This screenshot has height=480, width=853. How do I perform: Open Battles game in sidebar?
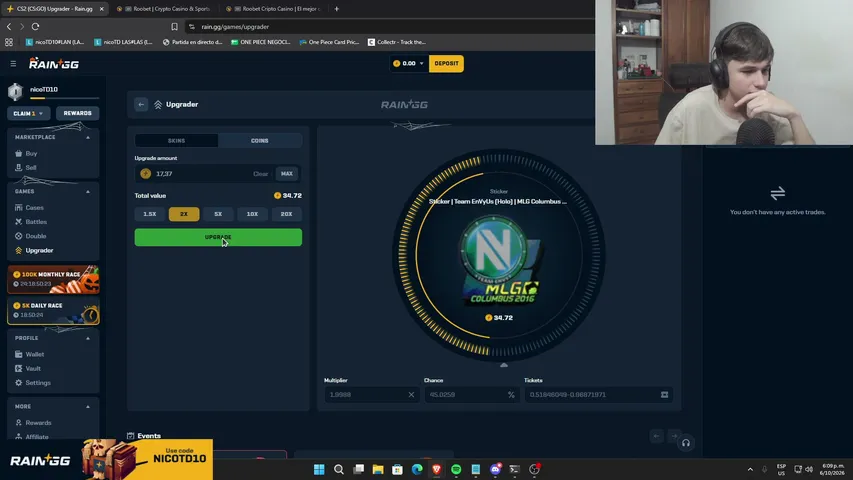coord(36,221)
